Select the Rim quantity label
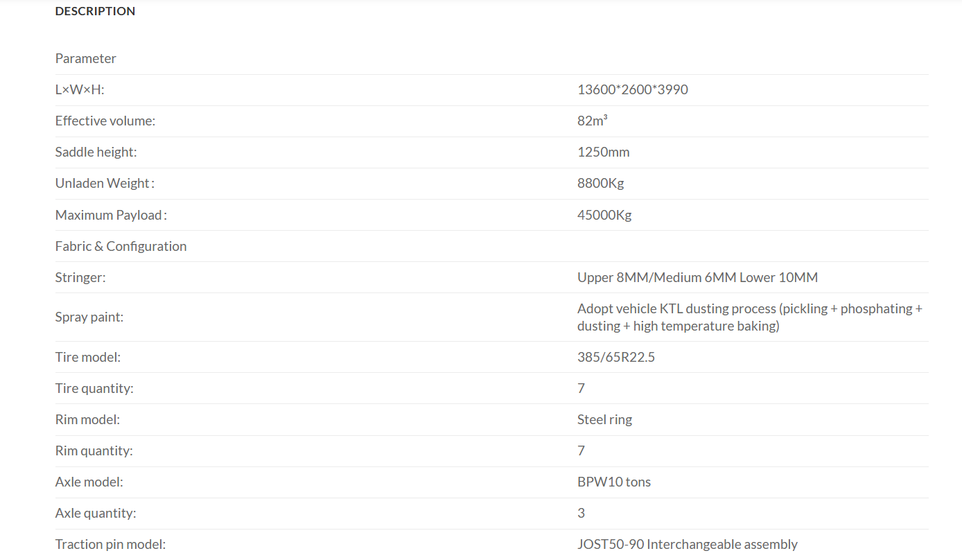 (94, 450)
